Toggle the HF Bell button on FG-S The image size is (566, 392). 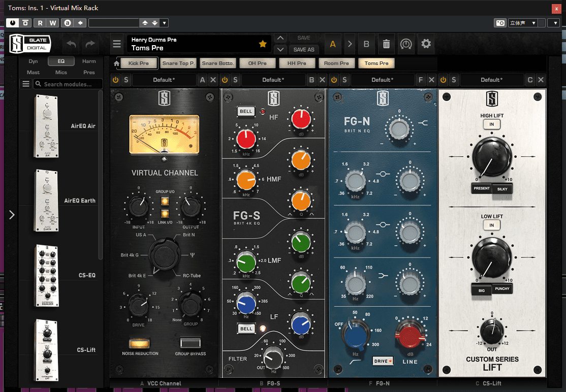246,111
